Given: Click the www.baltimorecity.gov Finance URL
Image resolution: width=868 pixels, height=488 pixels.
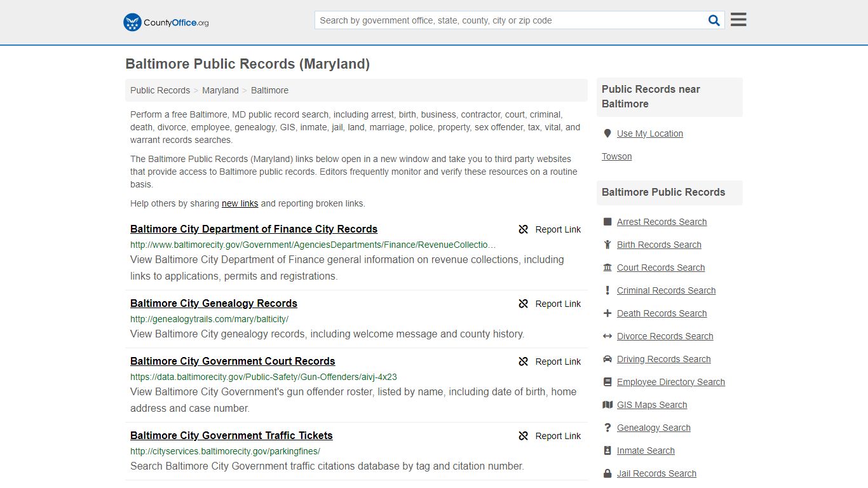Looking at the screenshot, I should pos(313,245).
